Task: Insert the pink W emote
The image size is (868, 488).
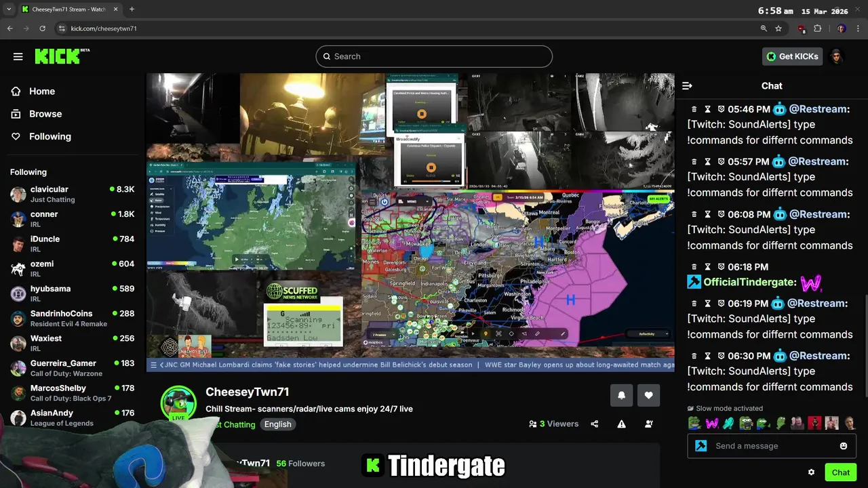Action: click(711, 424)
